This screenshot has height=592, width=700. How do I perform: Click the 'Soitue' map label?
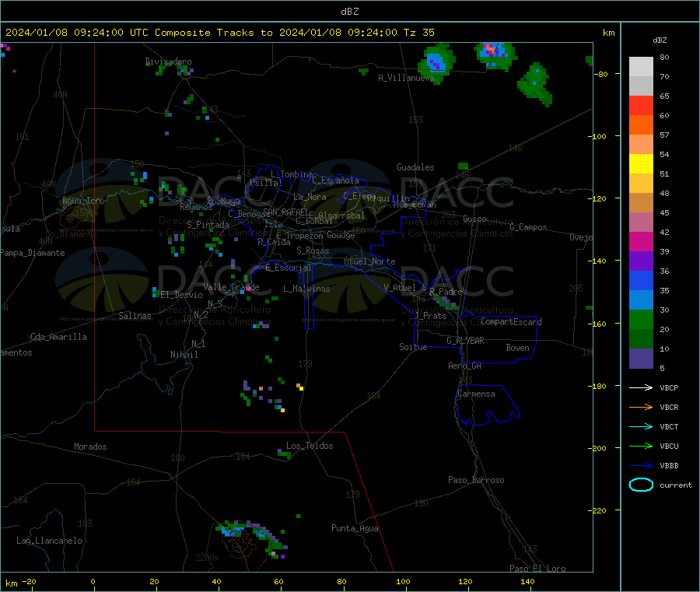point(413,347)
